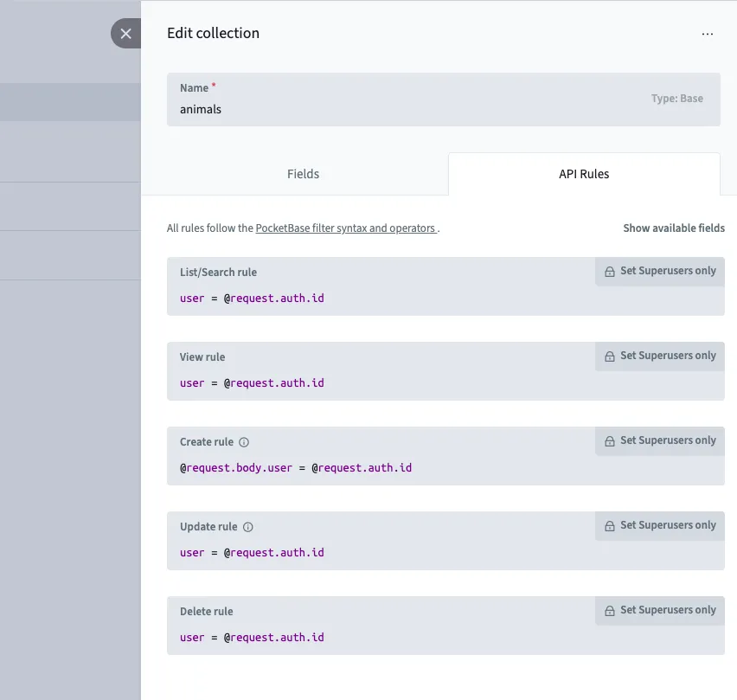Open the collection options via the three-dots icon
This screenshot has width=737, height=700.
(708, 33)
